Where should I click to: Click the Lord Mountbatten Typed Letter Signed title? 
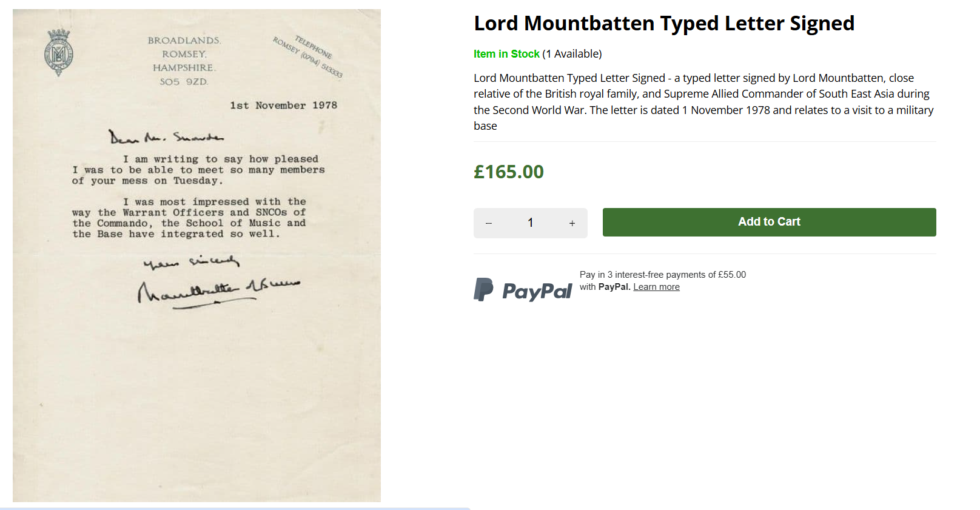(664, 24)
